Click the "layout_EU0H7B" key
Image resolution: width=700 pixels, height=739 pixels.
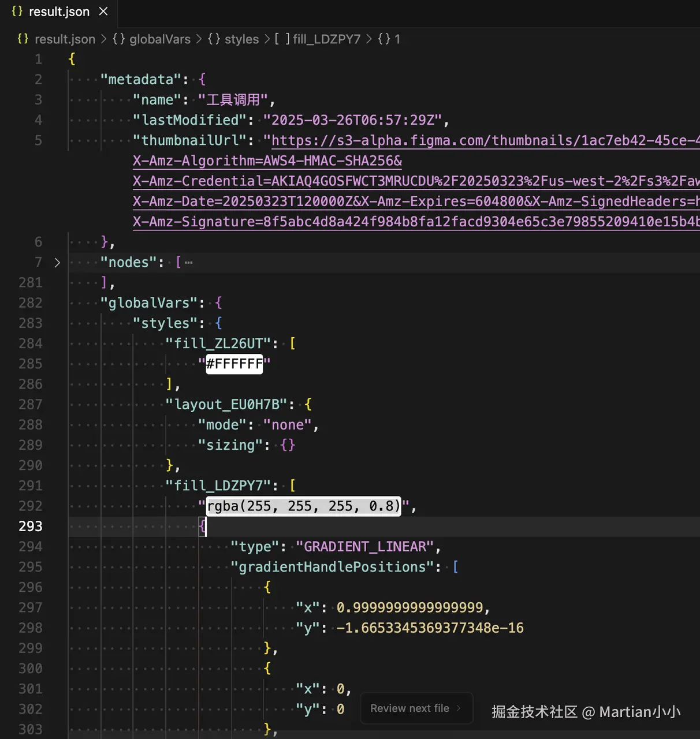tap(226, 405)
